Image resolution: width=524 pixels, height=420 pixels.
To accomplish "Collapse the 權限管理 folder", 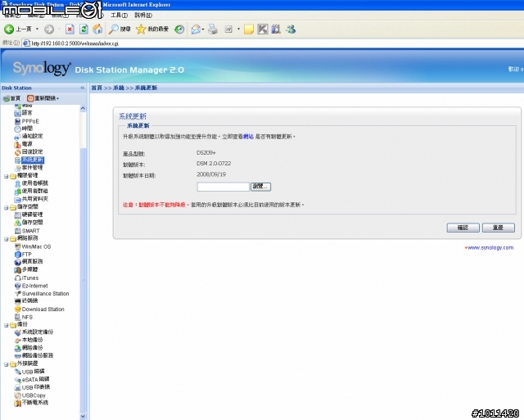I will [x=6, y=176].
